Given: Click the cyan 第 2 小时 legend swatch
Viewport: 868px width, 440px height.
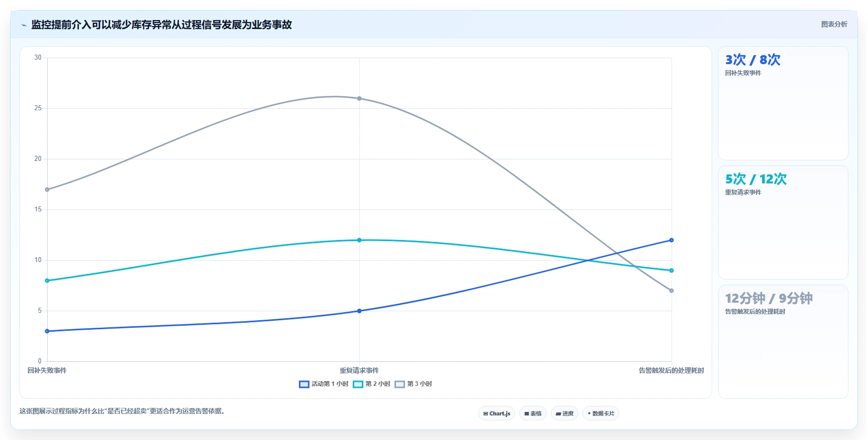Looking at the screenshot, I should (358, 384).
